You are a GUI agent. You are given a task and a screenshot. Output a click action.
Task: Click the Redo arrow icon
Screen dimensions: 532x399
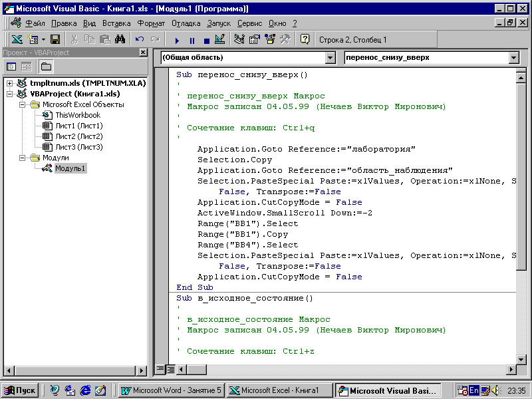(x=155, y=39)
